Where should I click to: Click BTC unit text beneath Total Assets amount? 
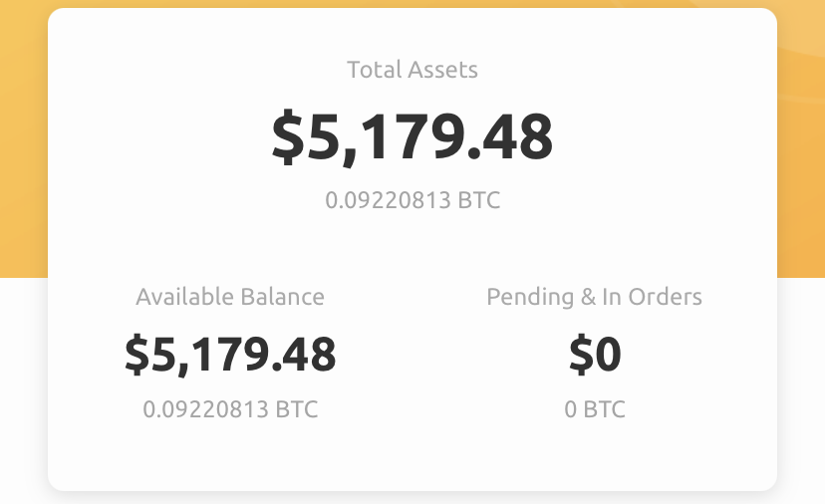coord(479,200)
